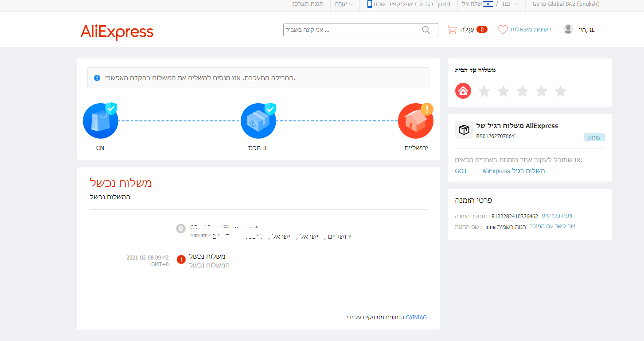The image size is (644, 341).
Task: Click the ירושלים destination label
Action: tap(416, 148)
